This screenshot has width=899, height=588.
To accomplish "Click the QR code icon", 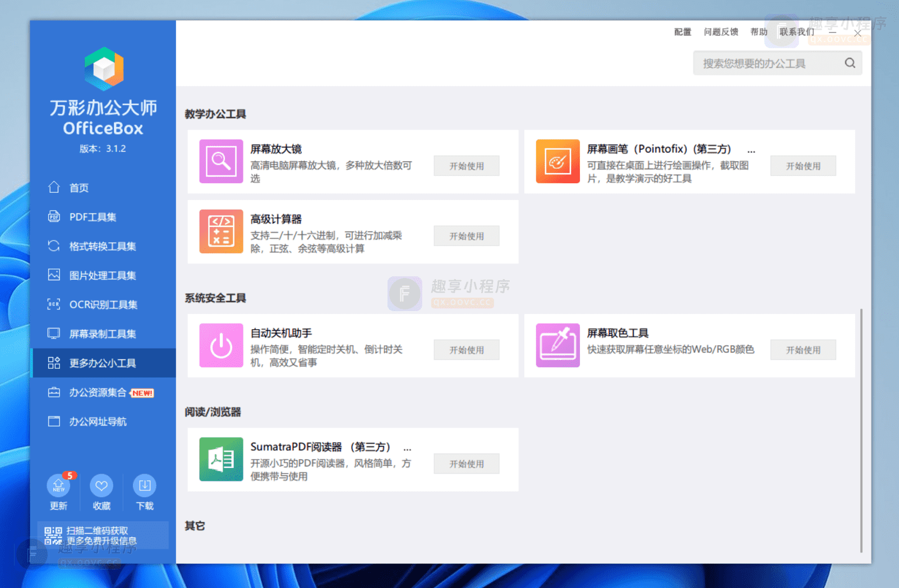I will click(x=53, y=536).
